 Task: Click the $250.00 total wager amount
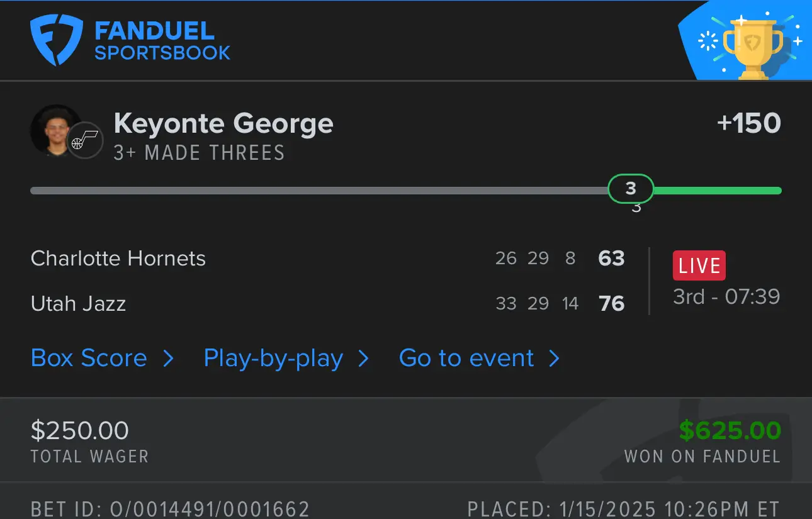[80, 431]
